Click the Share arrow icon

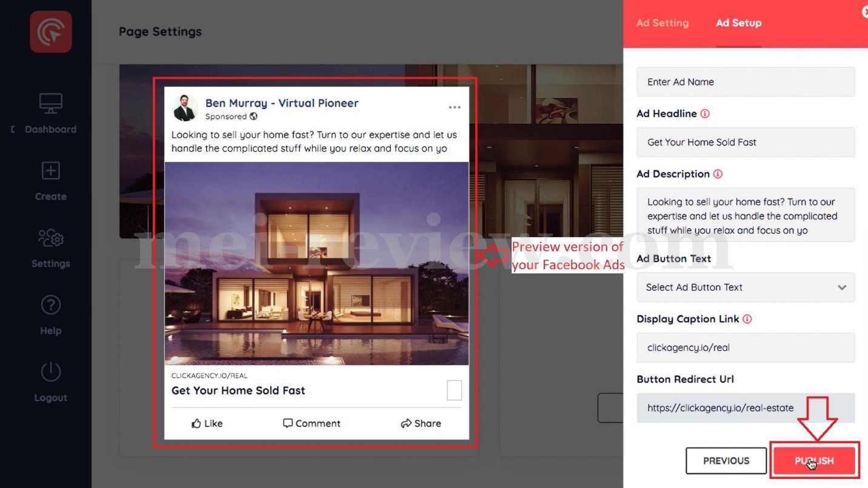point(406,424)
